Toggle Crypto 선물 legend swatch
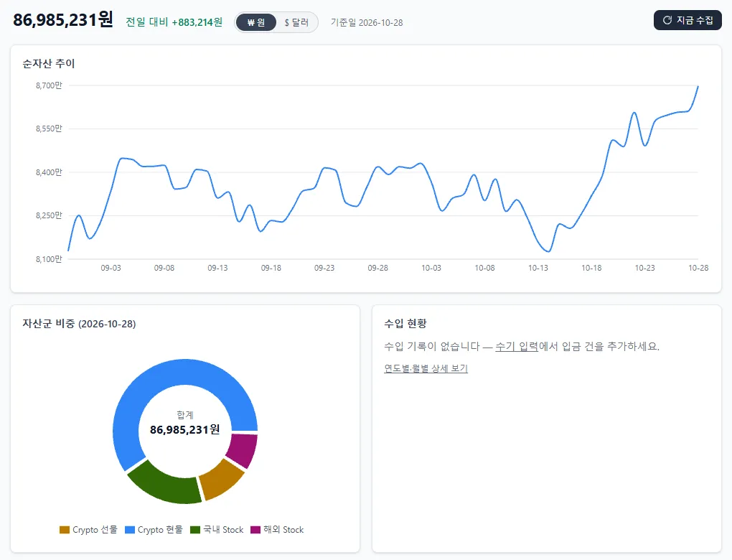The image size is (732, 560). 65,530
